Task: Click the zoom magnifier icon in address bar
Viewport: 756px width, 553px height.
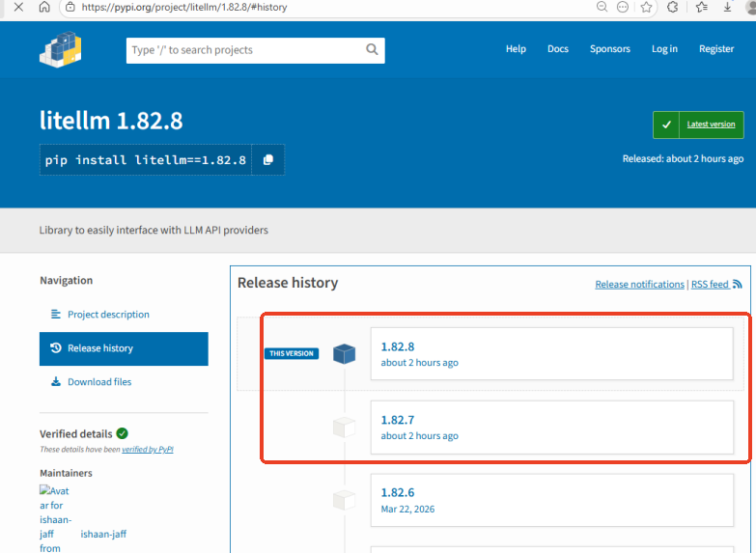Action: pyautogui.click(x=602, y=7)
